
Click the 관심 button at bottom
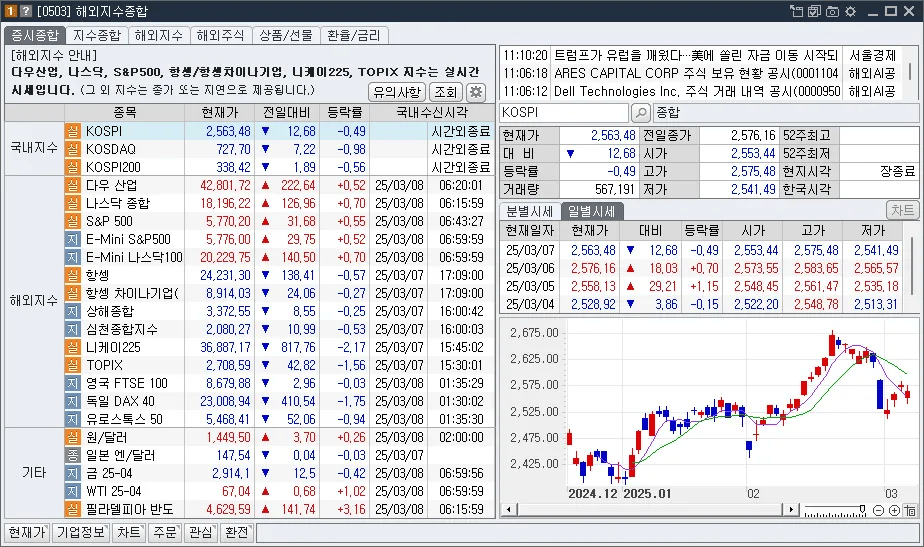pyautogui.click(x=200, y=532)
